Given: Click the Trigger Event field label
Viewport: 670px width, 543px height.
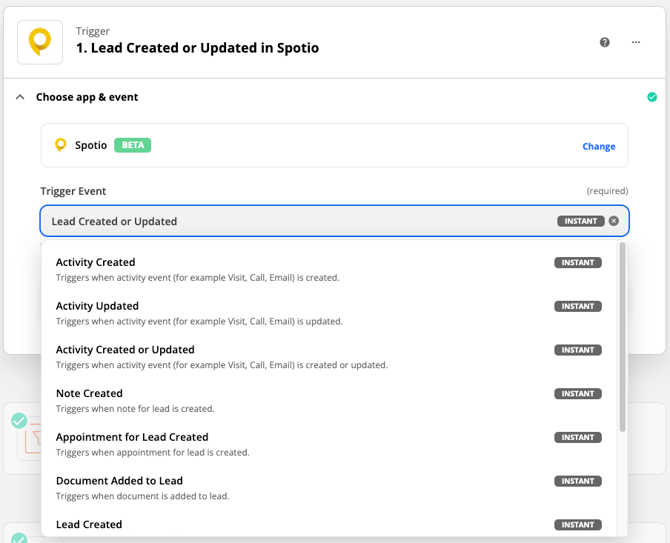Looking at the screenshot, I should coord(73,191).
